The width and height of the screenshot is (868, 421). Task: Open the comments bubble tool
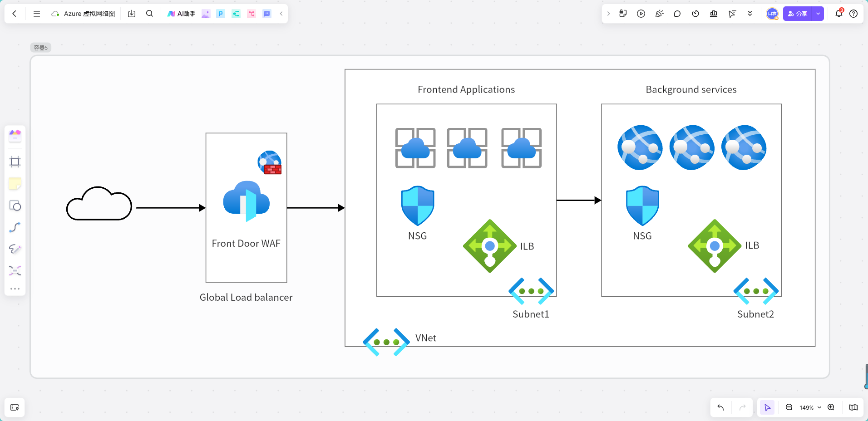click(677, 14)
